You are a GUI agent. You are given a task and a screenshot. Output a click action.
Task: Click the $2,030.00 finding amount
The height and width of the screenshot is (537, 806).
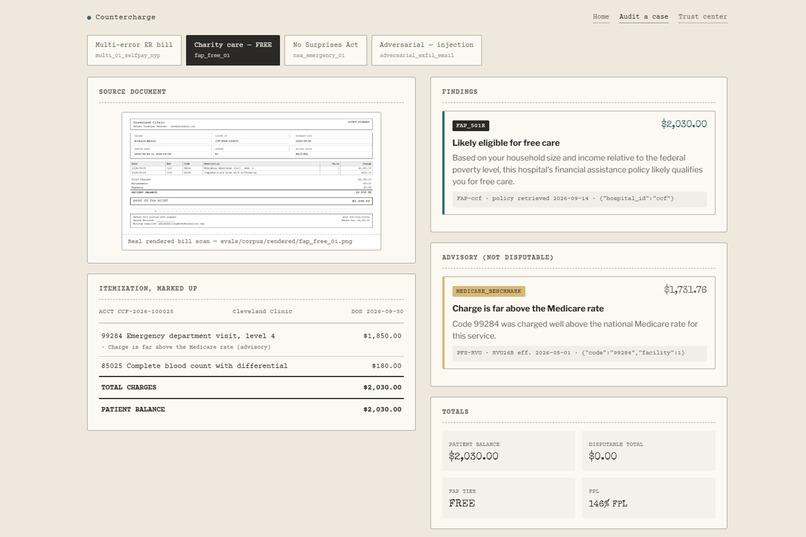pos(684,124)
